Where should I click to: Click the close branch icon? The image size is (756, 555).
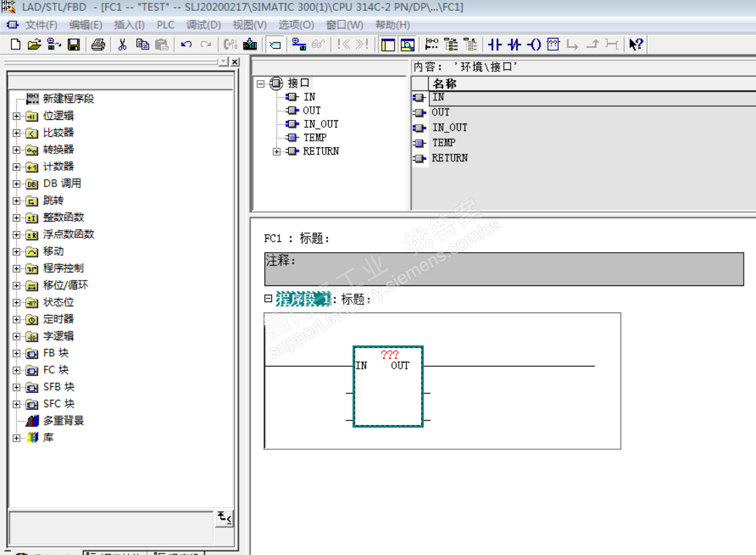(x=592, y=45)
